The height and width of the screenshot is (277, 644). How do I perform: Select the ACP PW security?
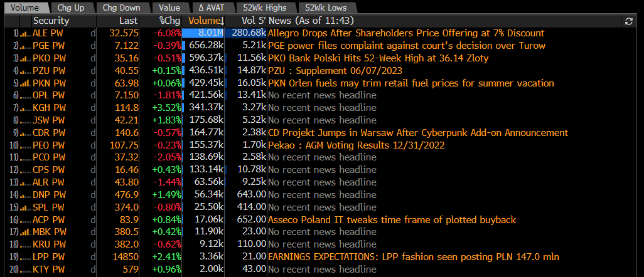tap(48, 220)
